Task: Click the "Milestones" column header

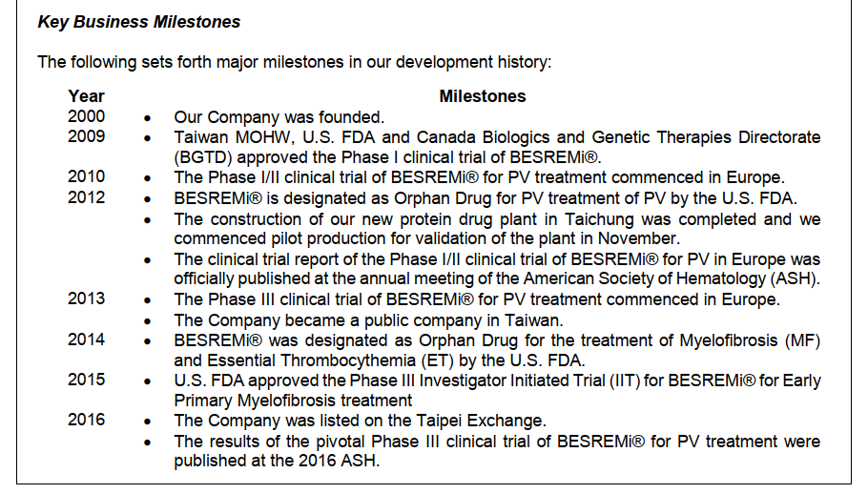Action: (482, 96)
